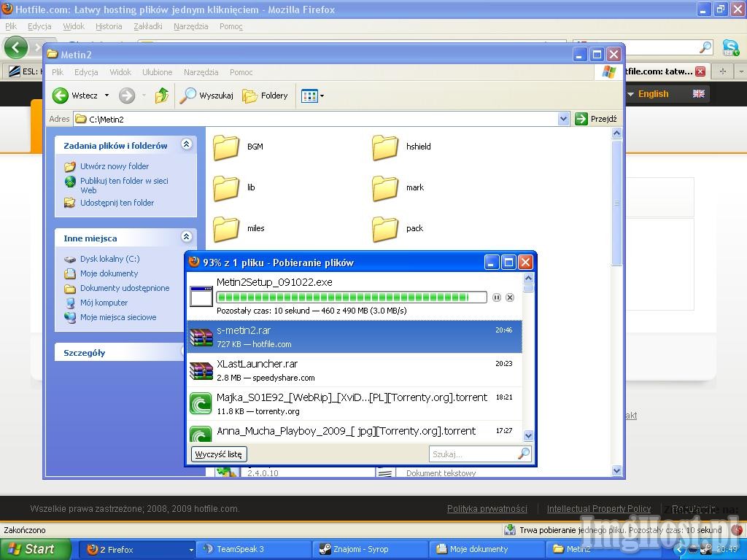Select the s-metin2.rar download entry

click(x=355, y=337)
